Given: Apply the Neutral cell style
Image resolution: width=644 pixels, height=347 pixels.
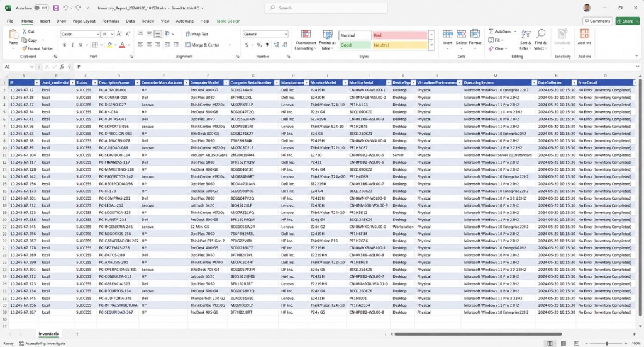Looking at the screenshot, I should [x=399, y=45].
